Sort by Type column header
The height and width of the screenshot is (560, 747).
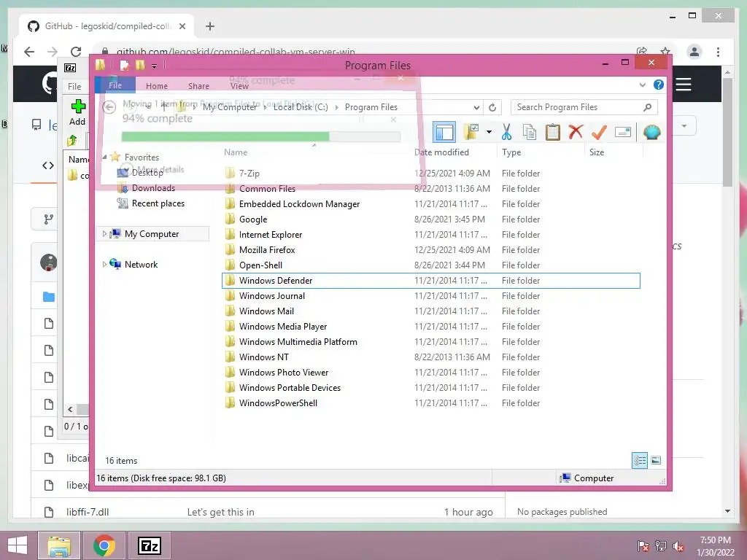[511, 152]
